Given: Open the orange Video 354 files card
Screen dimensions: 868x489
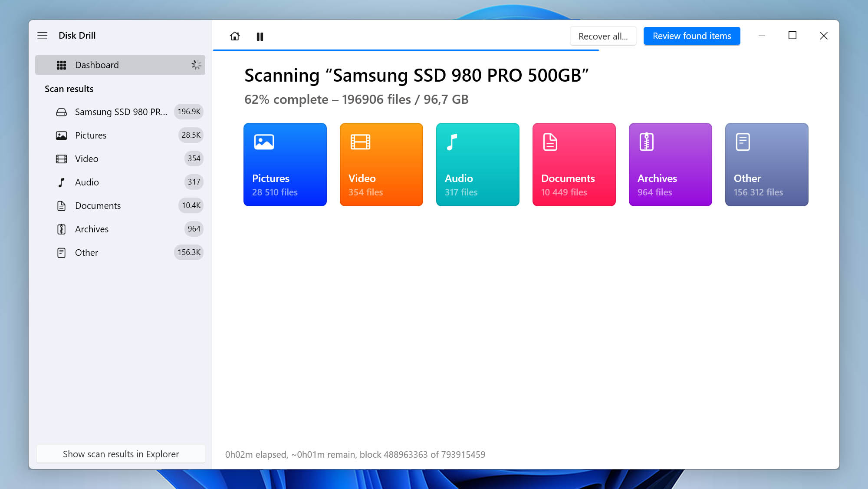Looking at the screenshot, I should pos(381,165).
